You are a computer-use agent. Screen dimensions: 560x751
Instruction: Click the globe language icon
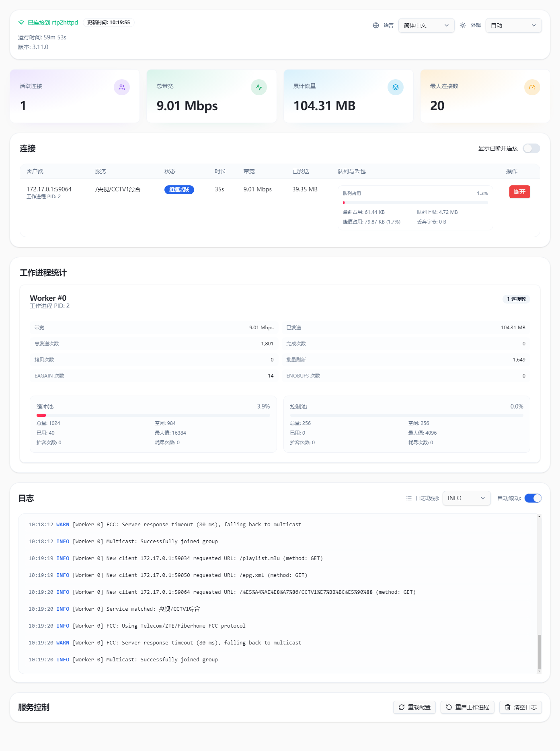click(x=376, y=25)
